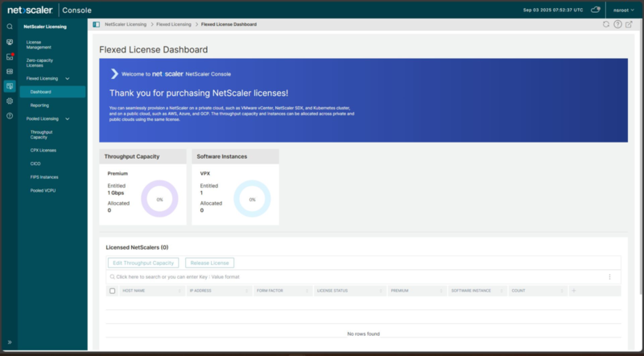The height and width of the screenshot is (356, 644).
Task: Click the Edit Throughput Capacity button
Action: [x=143, y=263]
